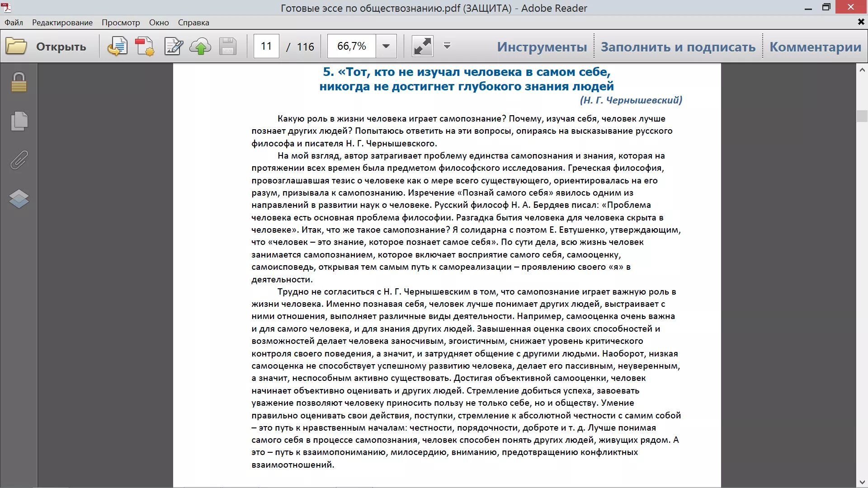Screen dimensions: 868x488
Task: Open the attachments paperclip panel
Action: pos(19,160)
